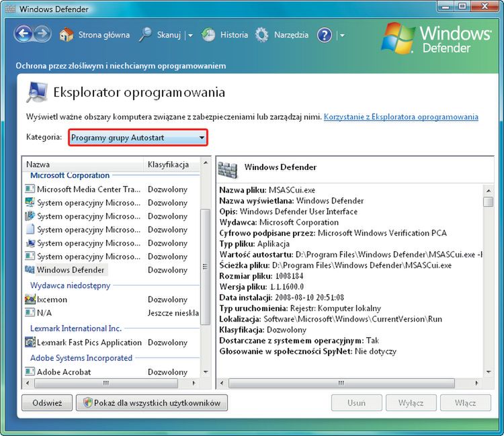Click the program list horizontal scrollbar thumb

click(106, 383)
